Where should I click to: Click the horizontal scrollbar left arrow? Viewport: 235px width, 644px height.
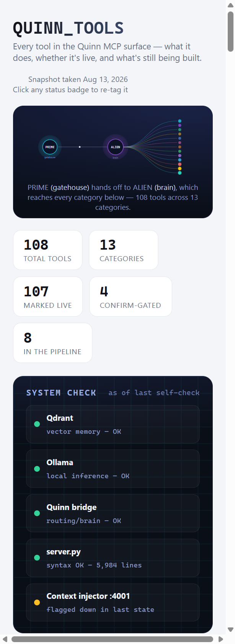(x=5, y=639)
